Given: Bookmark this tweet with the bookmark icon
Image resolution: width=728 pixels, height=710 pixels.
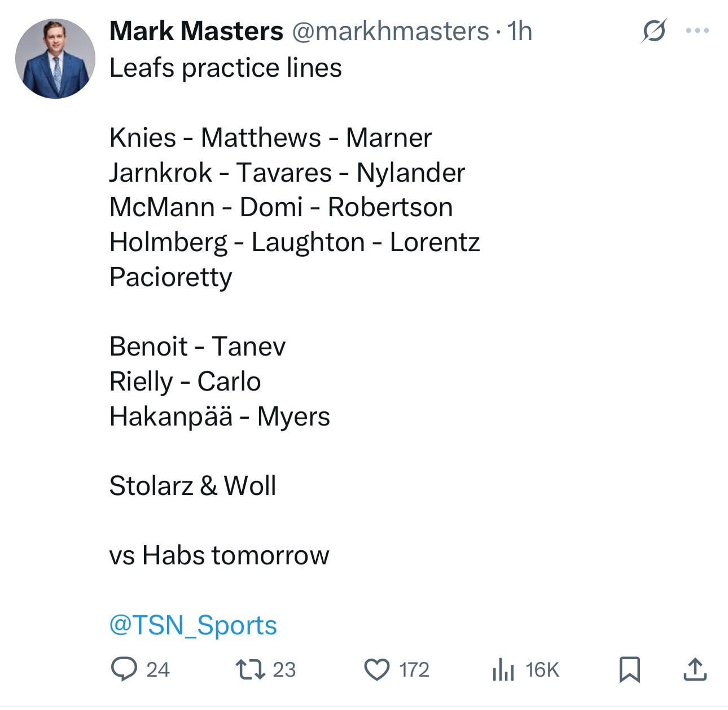Looking at the screenshot, I should (629, 669).
